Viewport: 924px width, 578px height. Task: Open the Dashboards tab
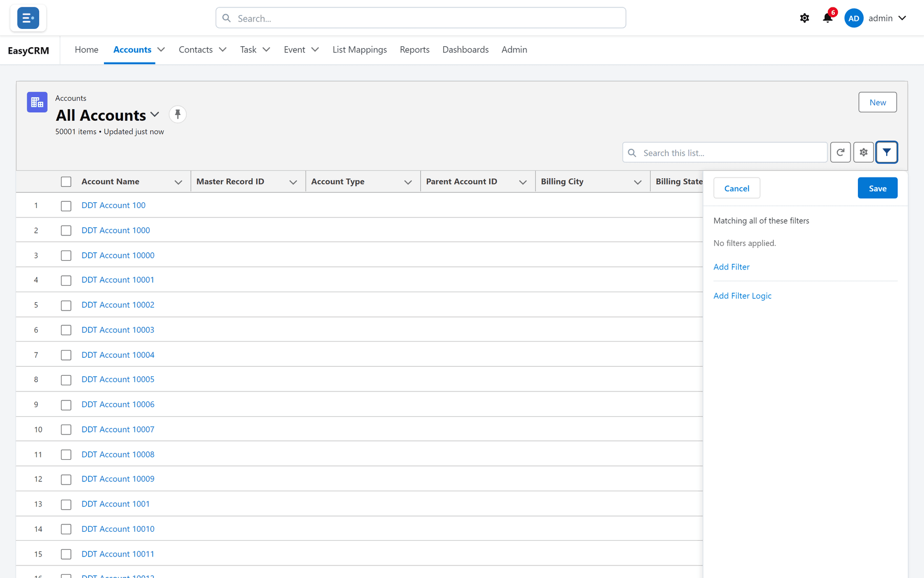[466, 50]
